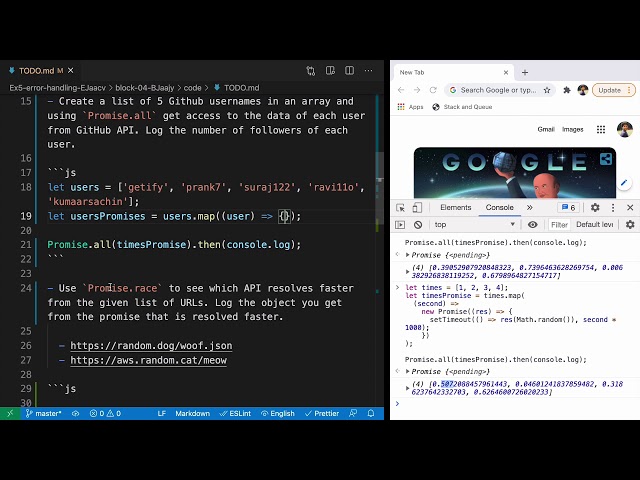Click the Google Doodle image
The width and height of the screenshot is (640, 480).
click(x=515, y=173)
